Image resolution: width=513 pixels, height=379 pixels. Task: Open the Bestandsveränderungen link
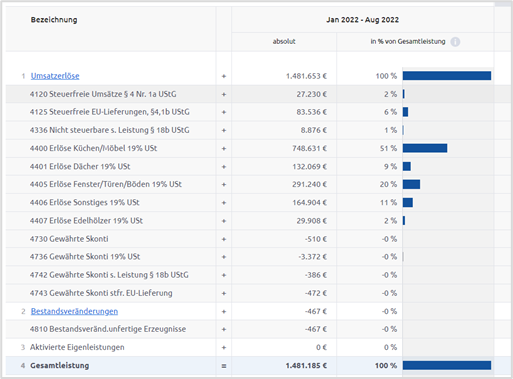[x=74, y=311]
